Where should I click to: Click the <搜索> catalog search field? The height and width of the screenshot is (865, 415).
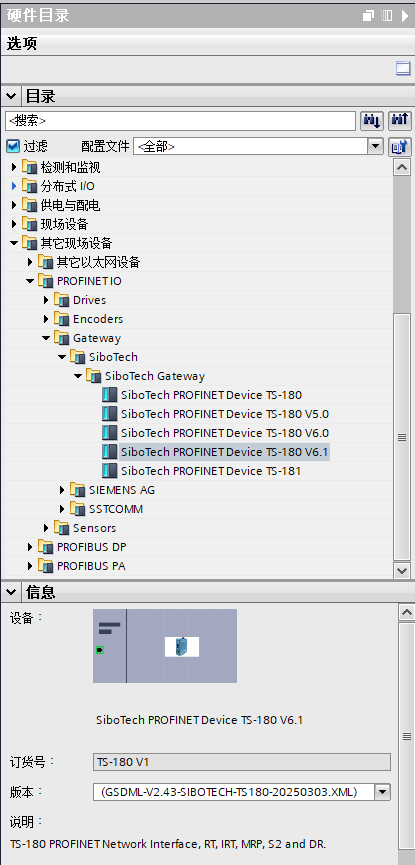(180, 120)
